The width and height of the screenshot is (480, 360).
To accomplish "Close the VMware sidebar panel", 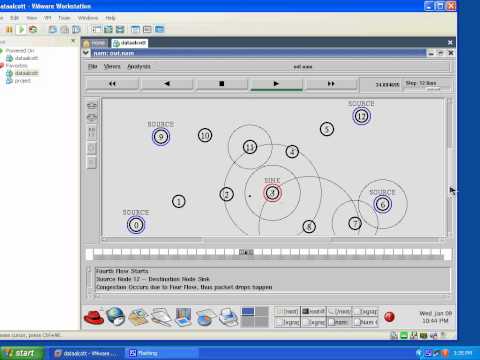I will 73,41.
